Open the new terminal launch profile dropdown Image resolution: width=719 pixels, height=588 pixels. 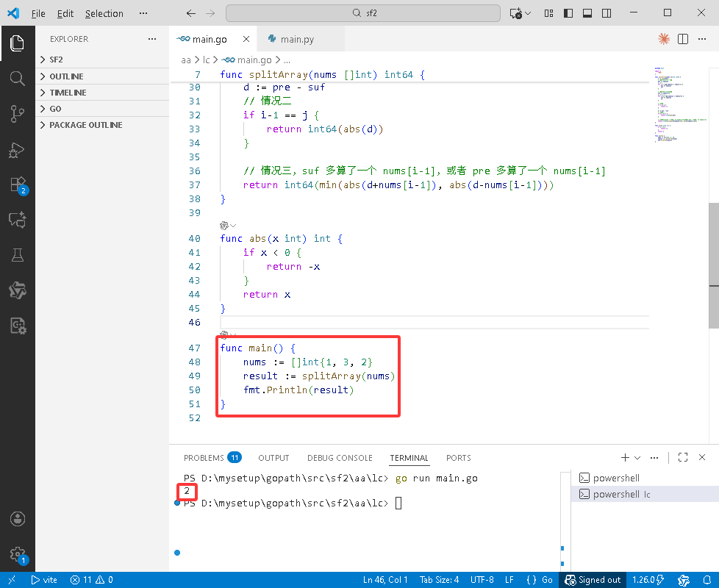pos(637,457)
